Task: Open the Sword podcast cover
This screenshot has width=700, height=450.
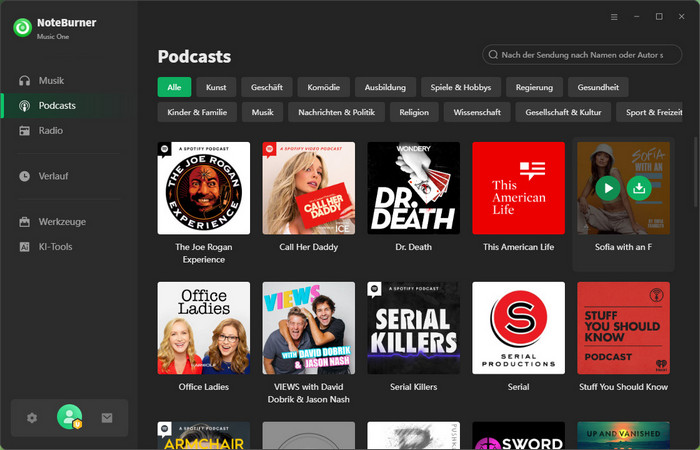Action: tap(518, 436)
